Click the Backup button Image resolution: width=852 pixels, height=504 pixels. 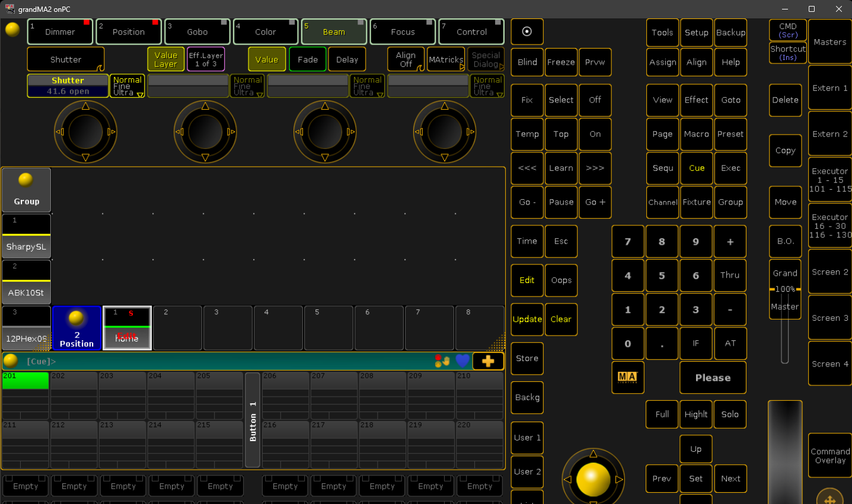pos(730,33)
